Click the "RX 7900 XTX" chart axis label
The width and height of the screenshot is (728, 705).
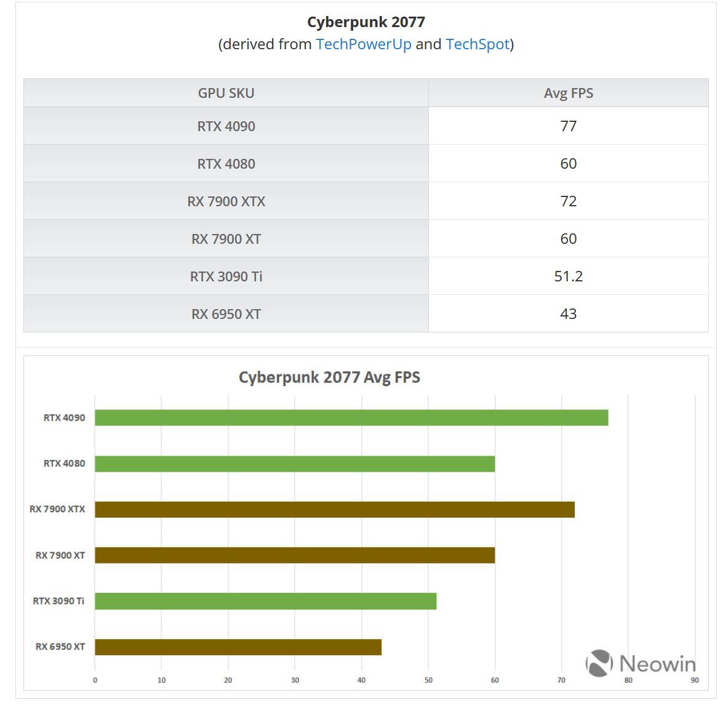(x=58, y=509)
